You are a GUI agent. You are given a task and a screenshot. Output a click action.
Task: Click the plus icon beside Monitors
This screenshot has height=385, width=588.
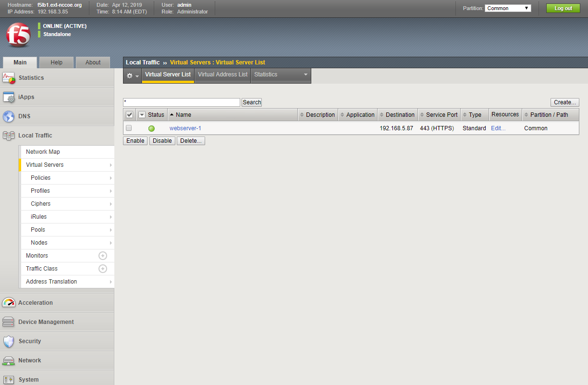[x=102, y=256]
